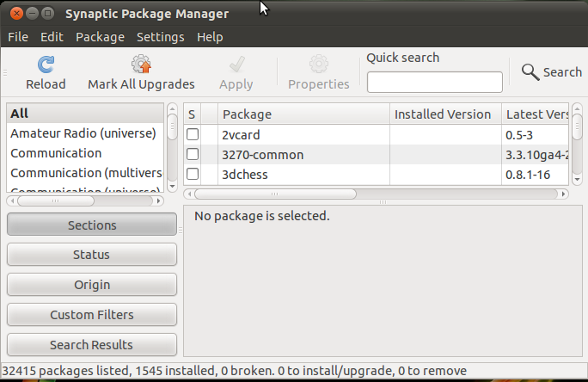Toggle the status checkbox for 2vcard
The width and height of the screenshot is (588, 382).
point(193,134)
